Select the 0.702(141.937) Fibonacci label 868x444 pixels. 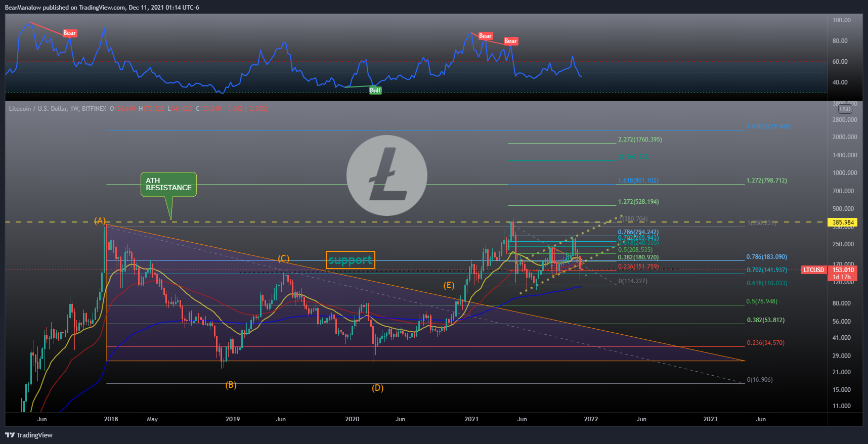[x=767, y=270]
